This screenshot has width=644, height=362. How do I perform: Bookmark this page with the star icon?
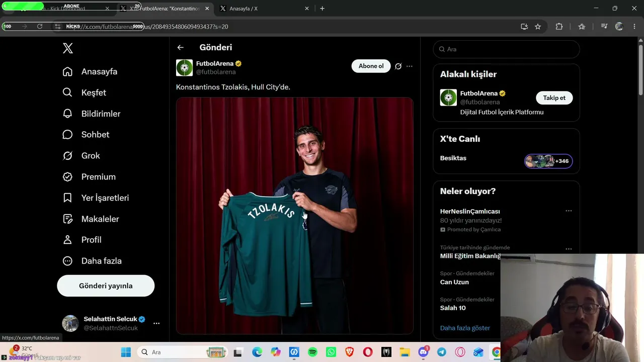[538, 27]
